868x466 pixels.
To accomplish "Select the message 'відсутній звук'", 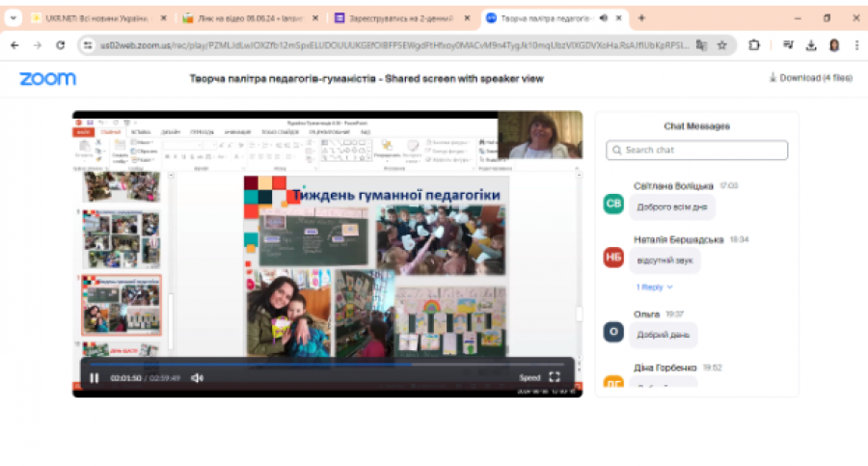I will point(665,260).
